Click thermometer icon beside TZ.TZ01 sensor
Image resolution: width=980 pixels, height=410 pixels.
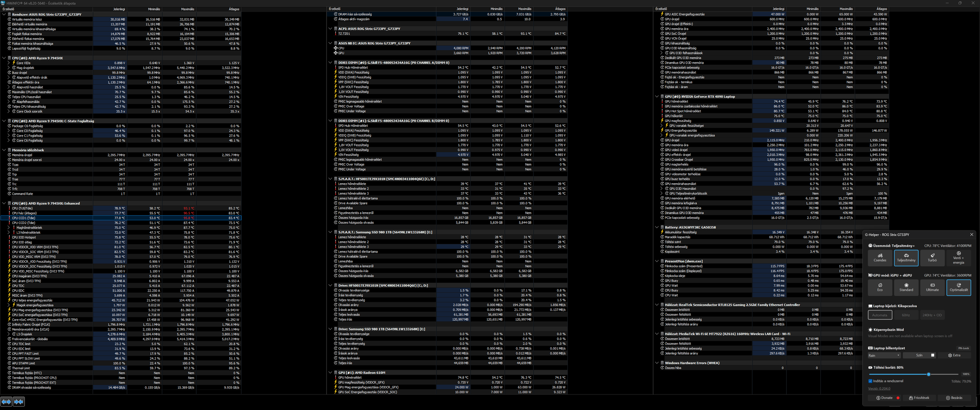click(x=336, y=34)
